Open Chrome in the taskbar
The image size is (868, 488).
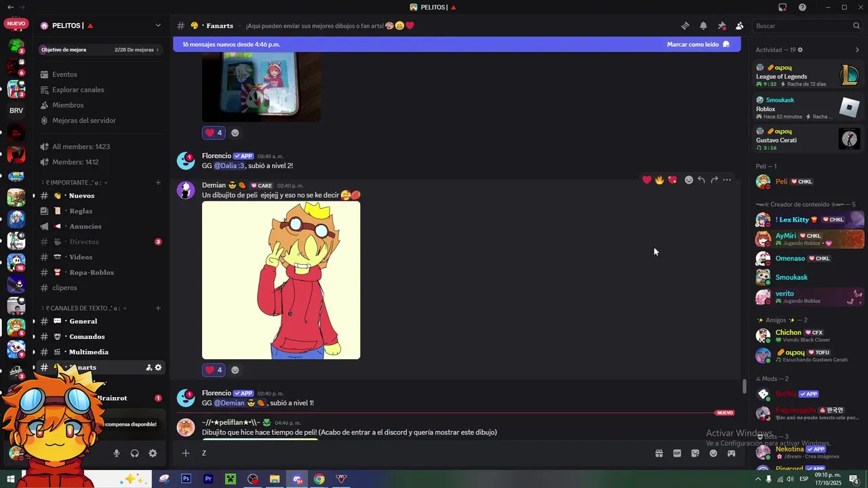click(319, 479)
